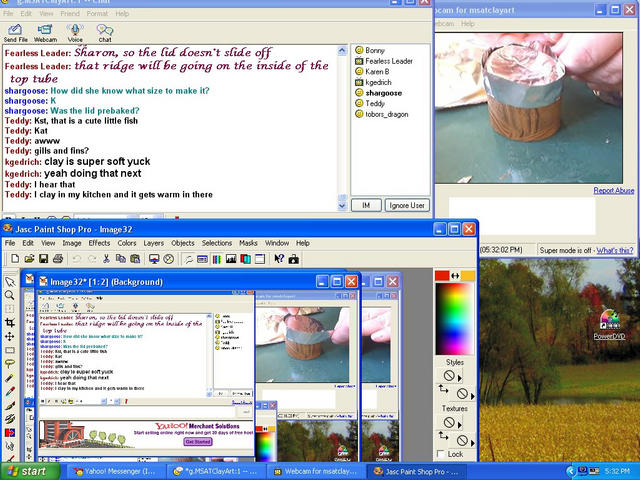
Task: Click the Save floppy disk icon
Action: coord(43,259)
